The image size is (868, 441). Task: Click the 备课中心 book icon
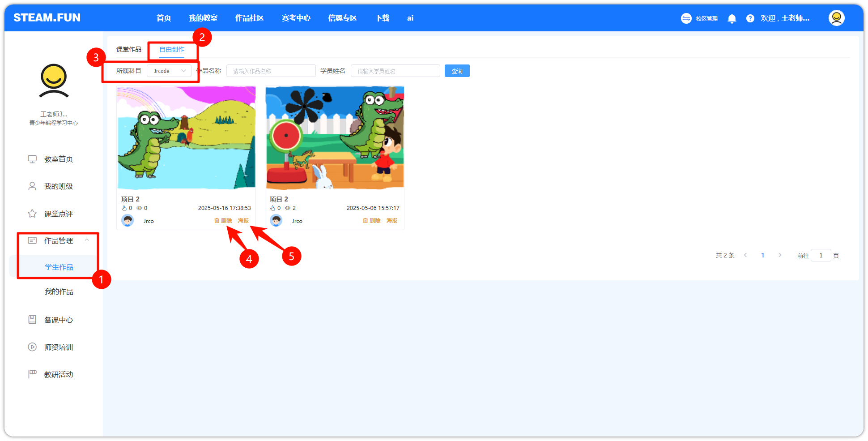point(32,320)
